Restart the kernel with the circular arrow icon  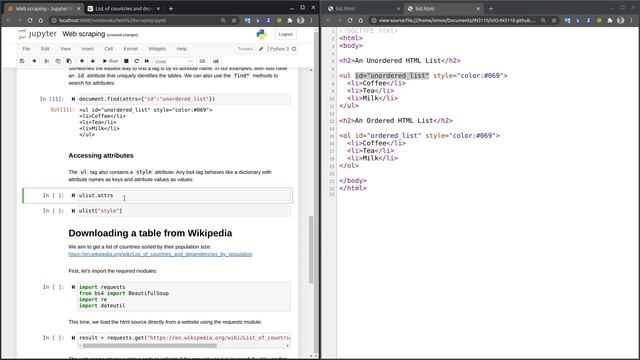[x=136, y=61]
